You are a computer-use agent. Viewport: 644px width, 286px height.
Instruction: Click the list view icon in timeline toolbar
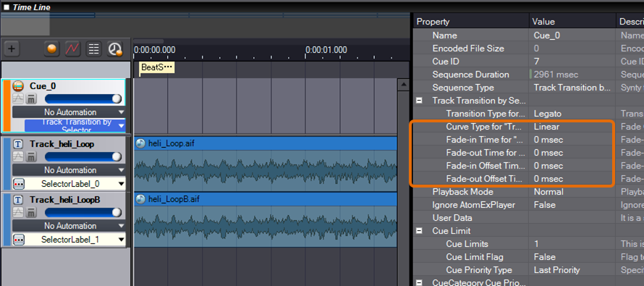[94, 49]
